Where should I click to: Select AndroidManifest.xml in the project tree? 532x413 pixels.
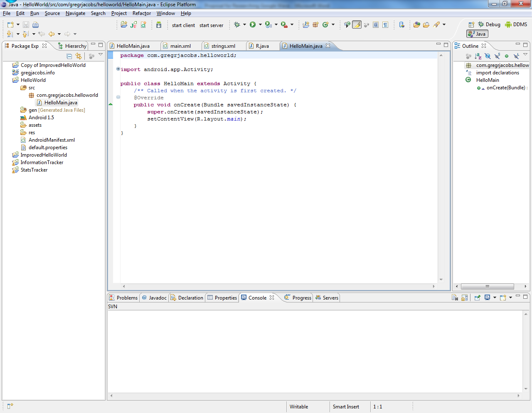52,140
